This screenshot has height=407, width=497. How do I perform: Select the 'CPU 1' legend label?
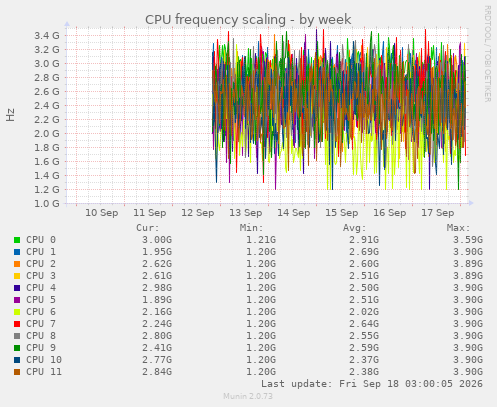click(x=41, y=252)
